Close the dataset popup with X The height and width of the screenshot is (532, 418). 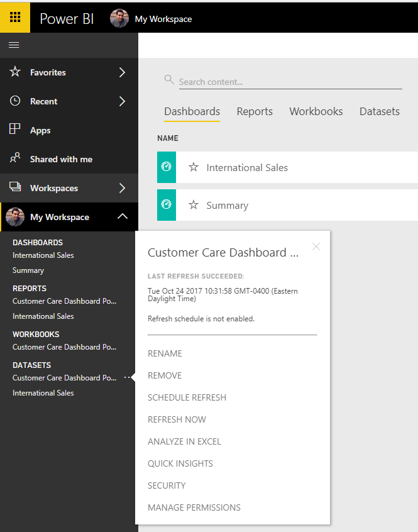(x=316, y=247)
